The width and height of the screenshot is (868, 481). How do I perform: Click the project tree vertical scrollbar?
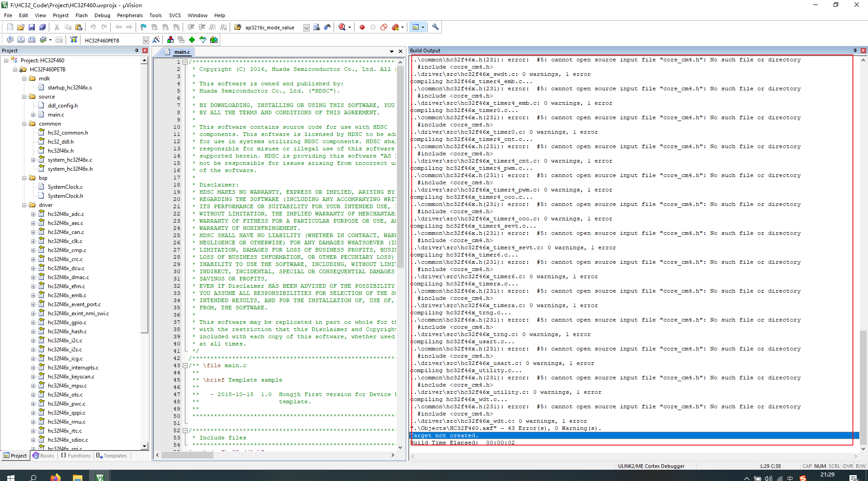click(145, 199)
